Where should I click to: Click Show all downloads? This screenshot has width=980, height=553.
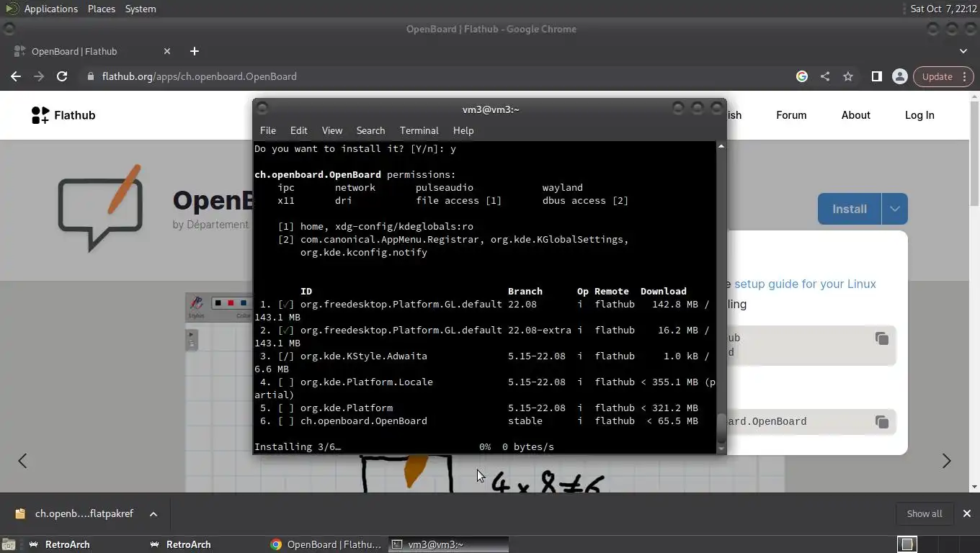point(924,513)
